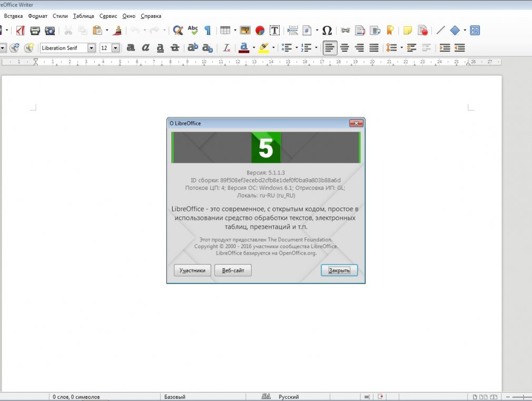Viewport: 532px width, 401px height.
Task: Expand highlighting color dropdown arrow
Action: pyautogui.click(x=273, y=48)
